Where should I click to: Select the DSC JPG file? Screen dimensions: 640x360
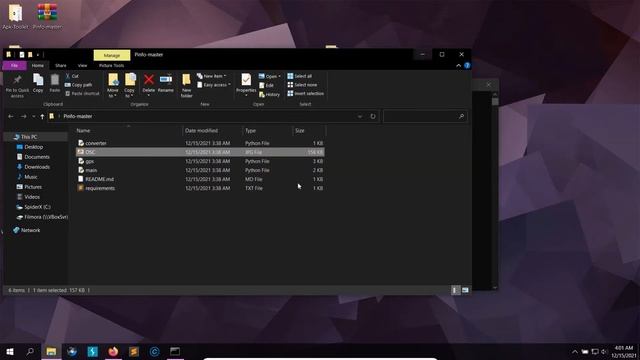200,152
